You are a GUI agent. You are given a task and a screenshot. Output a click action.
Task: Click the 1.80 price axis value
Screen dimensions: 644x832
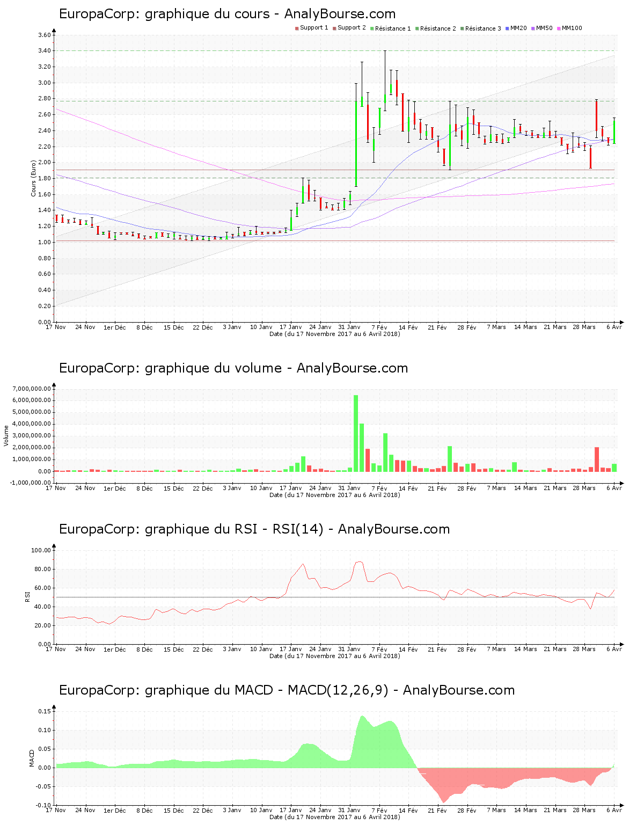tap(45, 179)
